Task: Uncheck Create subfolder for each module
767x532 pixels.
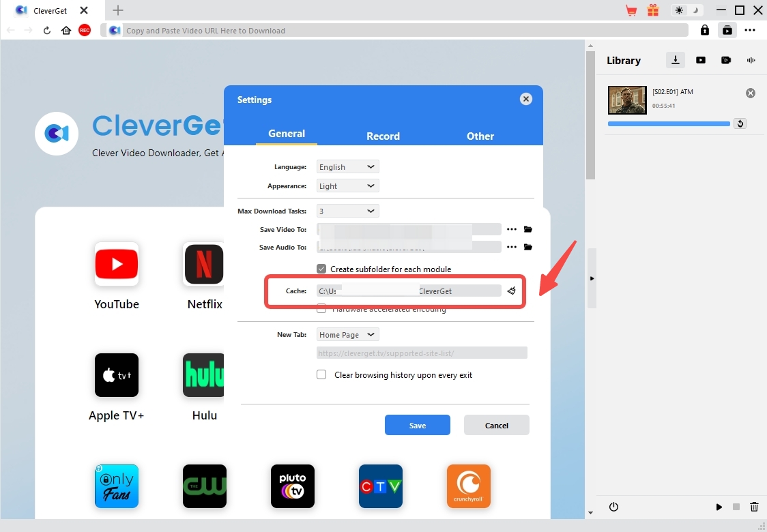Action: (321, 269)
